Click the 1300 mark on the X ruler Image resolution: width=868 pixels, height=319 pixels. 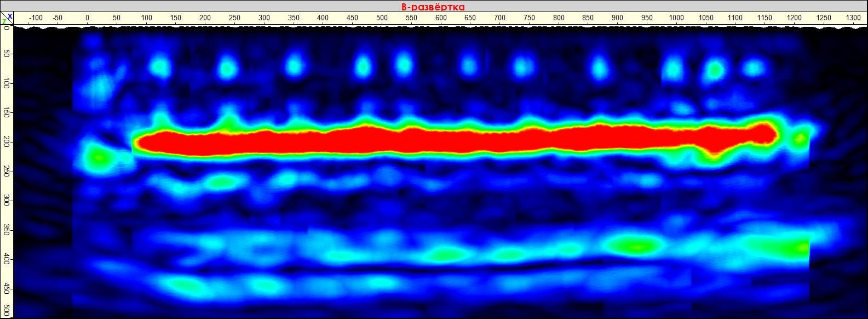[x=853, y=18]
